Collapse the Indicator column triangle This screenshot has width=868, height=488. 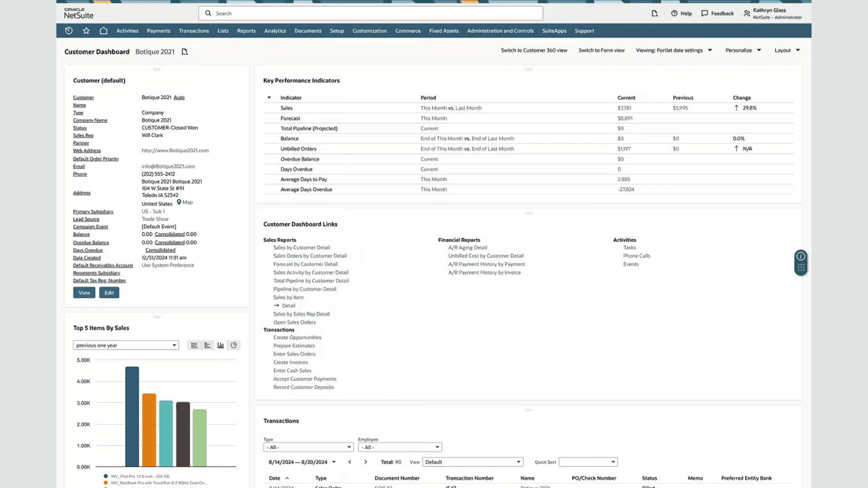tap(269, 98)
